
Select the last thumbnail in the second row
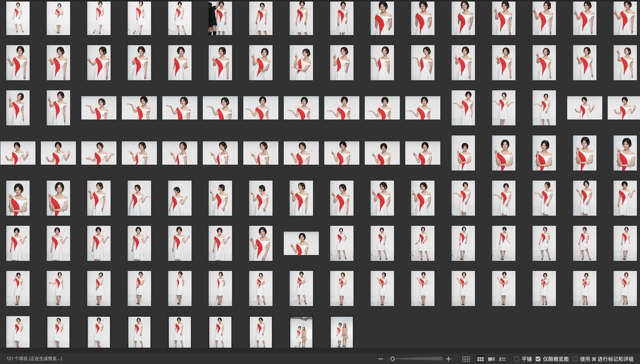coord(625,63)
